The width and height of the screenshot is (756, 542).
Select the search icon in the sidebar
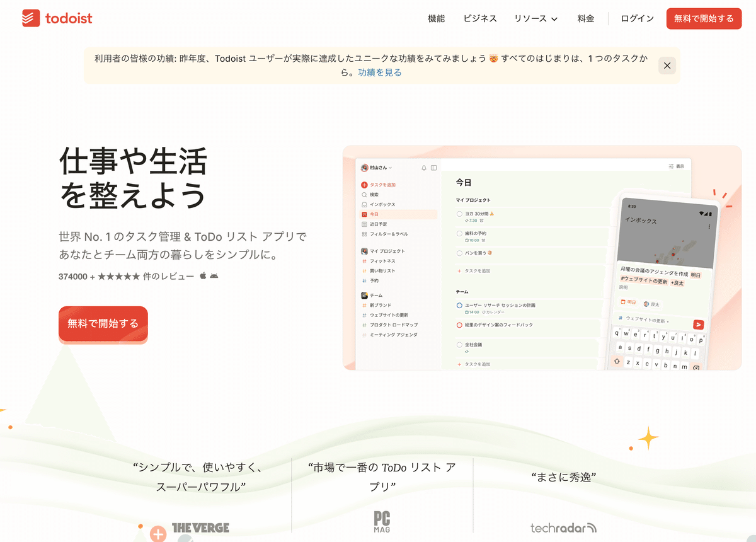(364, 195)
